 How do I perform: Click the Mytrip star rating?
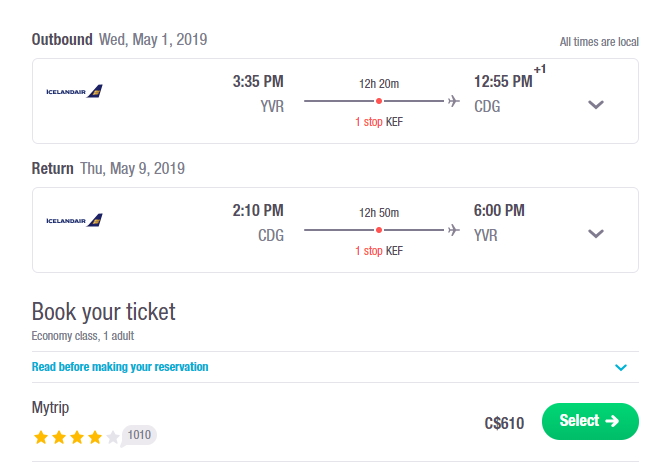coord(77,437)
